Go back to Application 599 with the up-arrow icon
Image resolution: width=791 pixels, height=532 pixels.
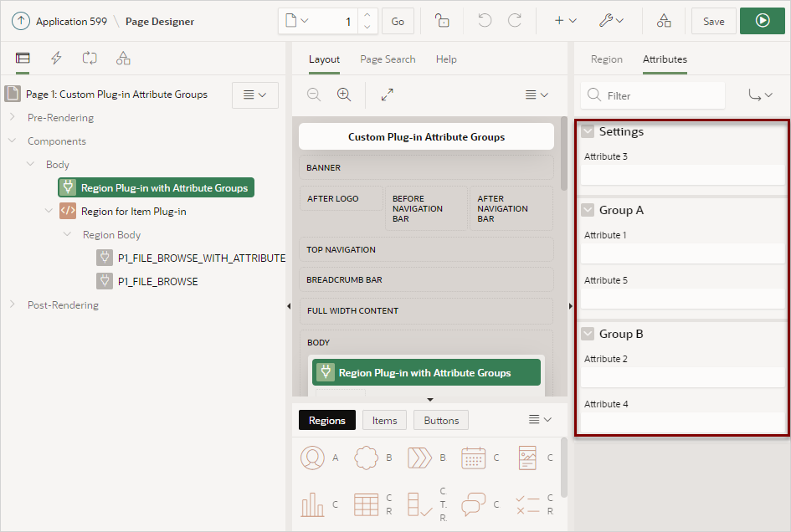21,21
